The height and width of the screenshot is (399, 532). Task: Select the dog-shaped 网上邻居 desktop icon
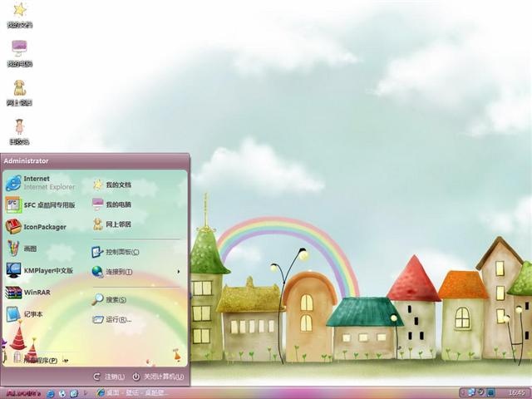tap(19, 91)
